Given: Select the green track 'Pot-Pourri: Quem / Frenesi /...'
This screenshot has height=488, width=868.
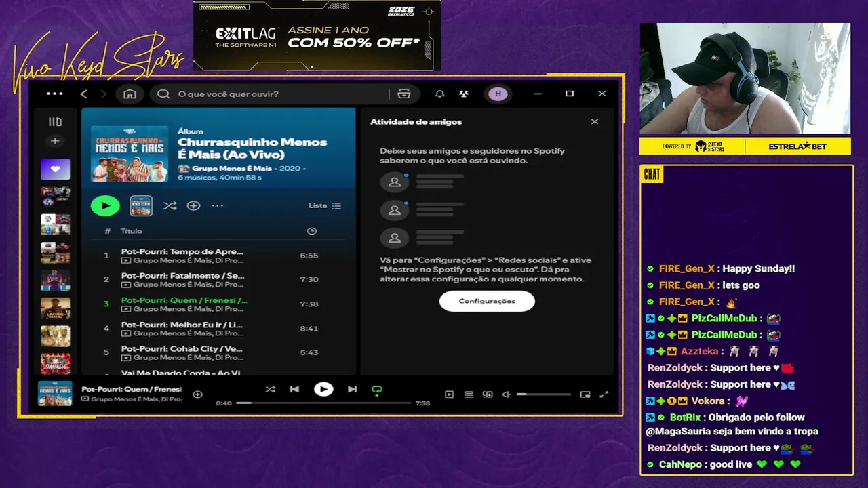Looking at the screenshot, I should 218,304.
